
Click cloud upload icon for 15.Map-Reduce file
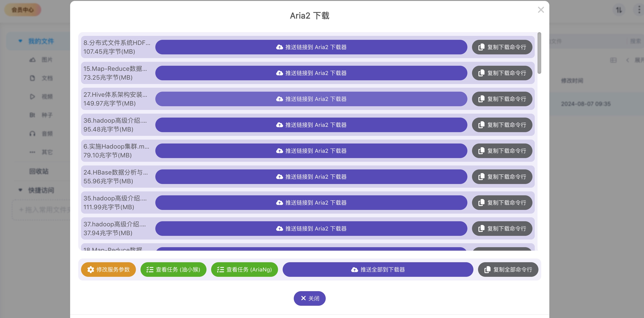coord(279,73)
